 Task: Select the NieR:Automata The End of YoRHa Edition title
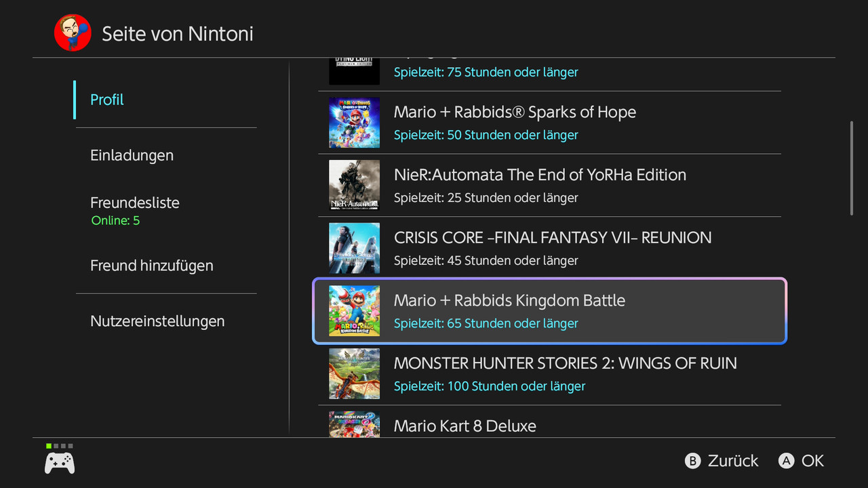point(540,175)
